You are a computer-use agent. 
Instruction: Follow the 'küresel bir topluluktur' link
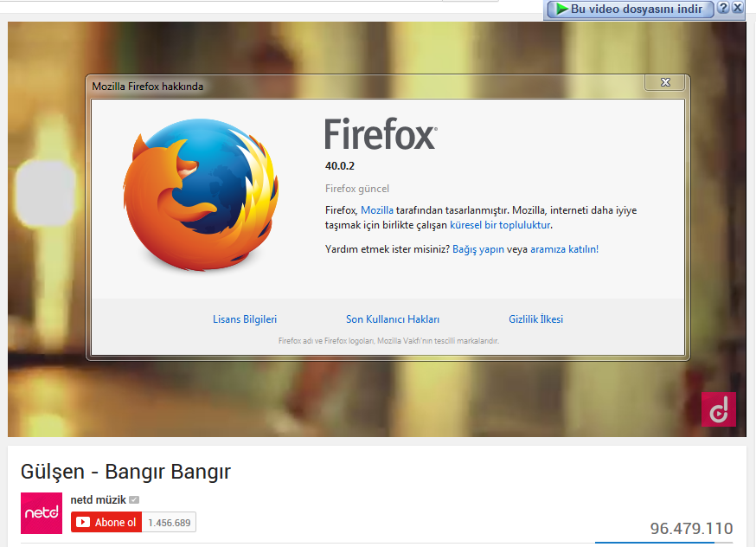tap(500, 225)
